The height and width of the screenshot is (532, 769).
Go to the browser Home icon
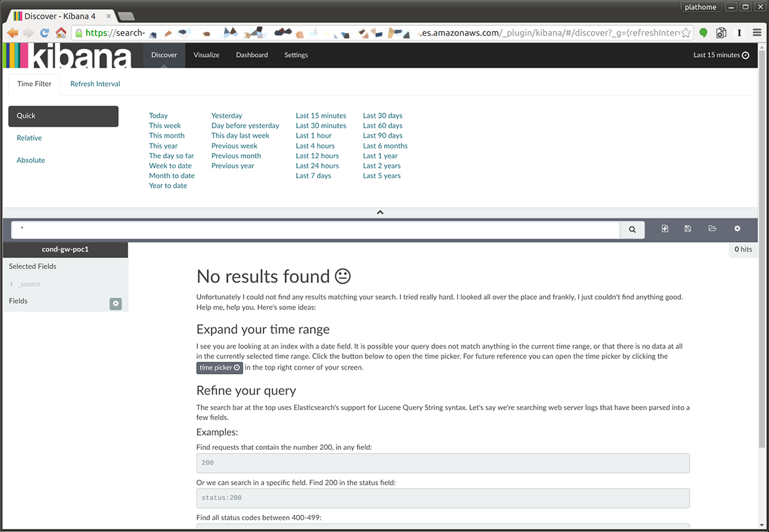click(61, 33)
